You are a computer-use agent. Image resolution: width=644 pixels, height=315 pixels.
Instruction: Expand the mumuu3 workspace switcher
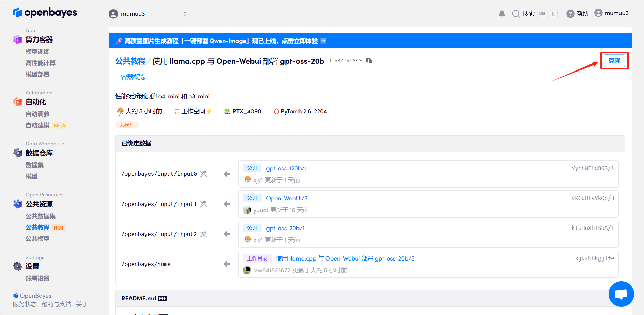click(184, 14)
